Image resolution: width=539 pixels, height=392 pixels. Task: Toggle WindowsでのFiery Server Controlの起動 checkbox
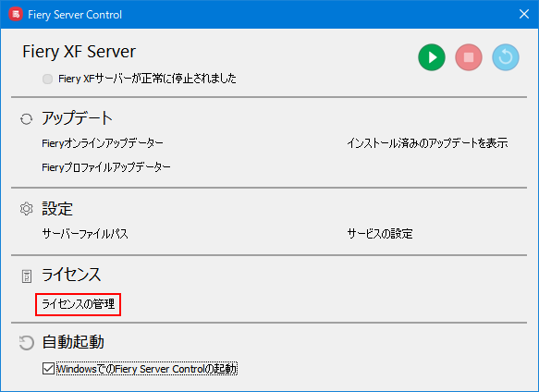(x=48, y=369)
